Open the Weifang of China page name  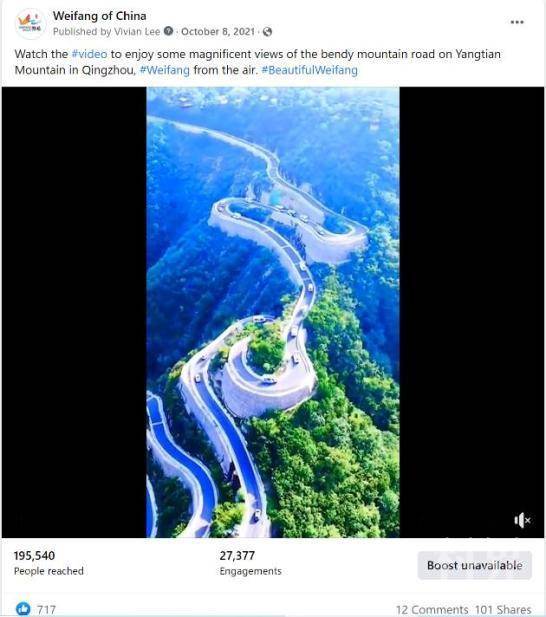(x=100, y=16)
